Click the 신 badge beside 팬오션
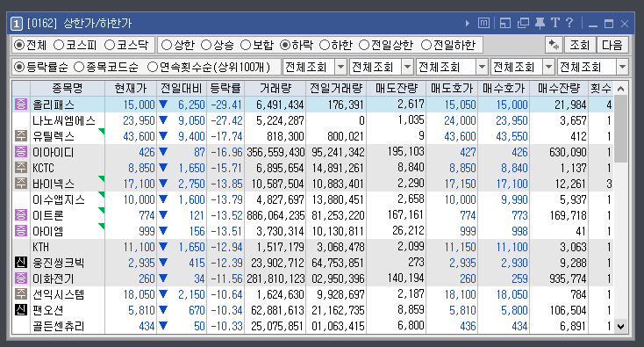The image size is (644, 347). [x=20, y=309]
